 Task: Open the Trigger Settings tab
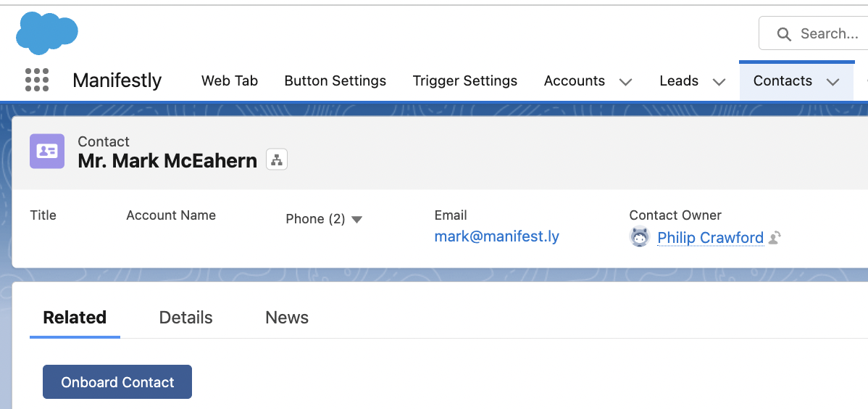click(x=465, y=81)
